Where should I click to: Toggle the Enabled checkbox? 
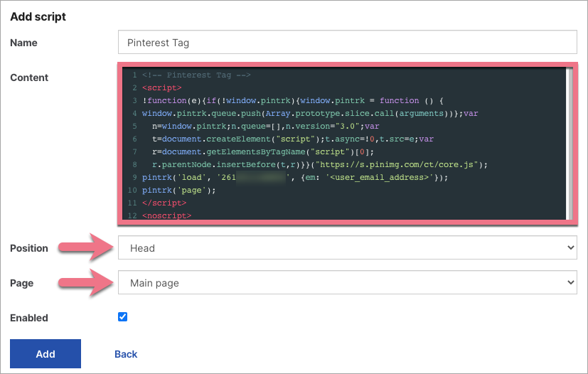pos(123,316)
